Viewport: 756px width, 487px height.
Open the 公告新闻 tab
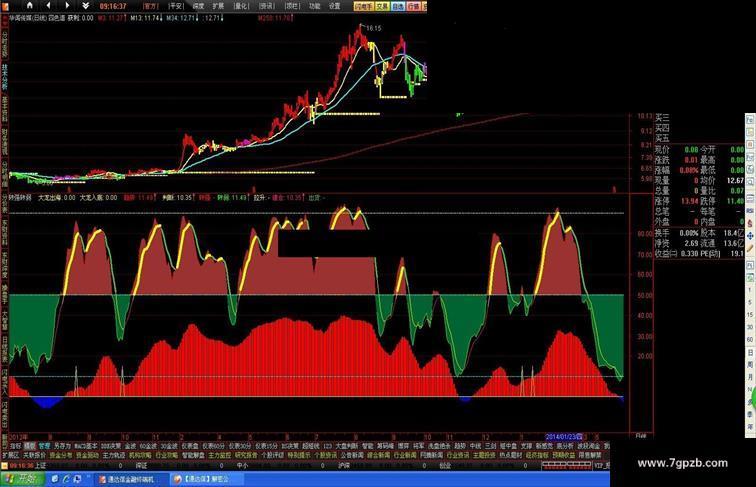tap(352, 455)
